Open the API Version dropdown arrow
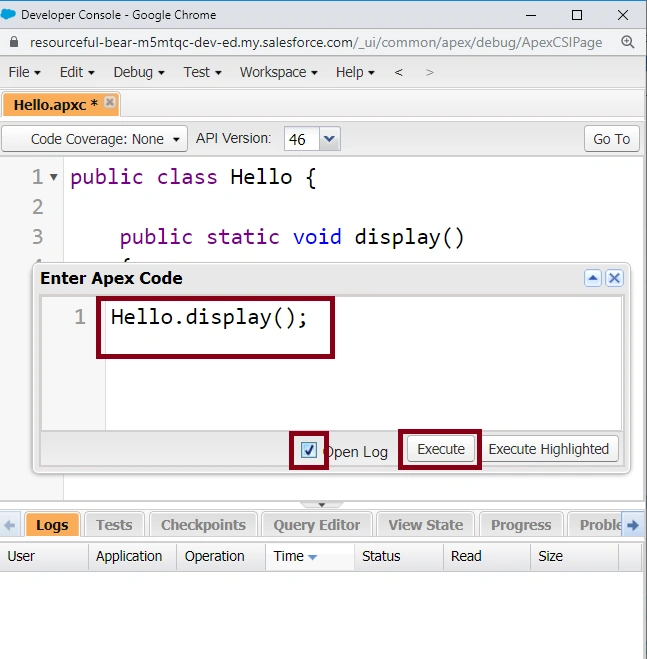The height and width of the screenshot is (659, 647). point(329,139)
